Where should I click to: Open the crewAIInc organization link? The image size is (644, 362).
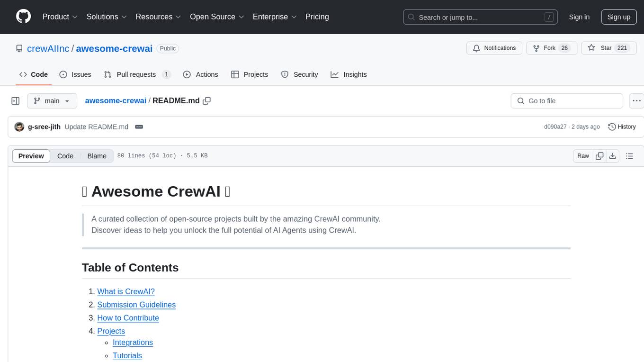[x=48, y=48]
